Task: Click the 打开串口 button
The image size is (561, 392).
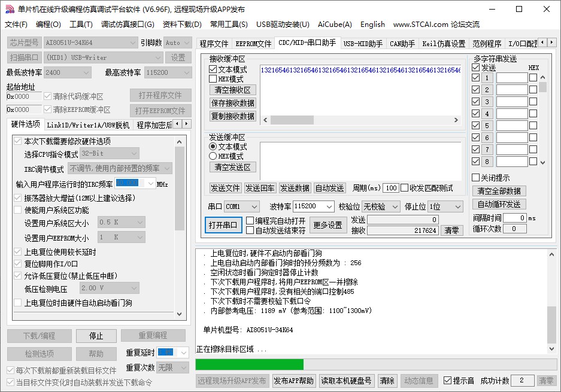Action: pos(222,225)
